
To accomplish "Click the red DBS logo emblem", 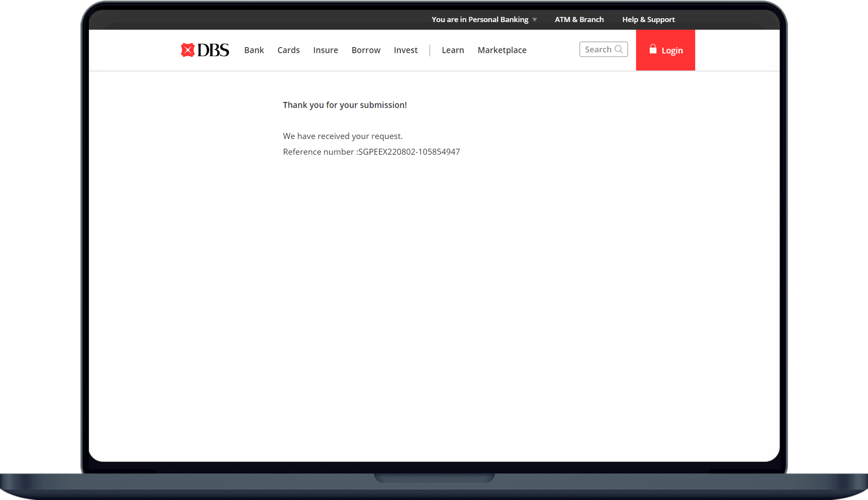I will (x=188, y=50).
